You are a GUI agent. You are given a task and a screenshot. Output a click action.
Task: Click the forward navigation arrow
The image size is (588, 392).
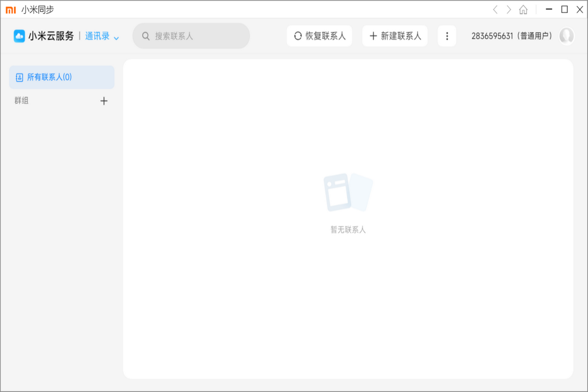(509, 9)
